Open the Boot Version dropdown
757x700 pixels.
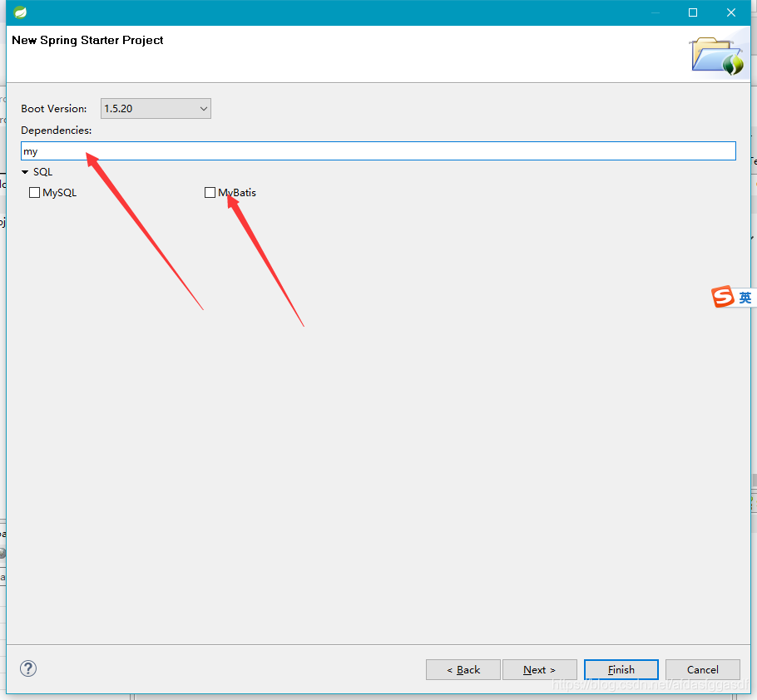156,109
